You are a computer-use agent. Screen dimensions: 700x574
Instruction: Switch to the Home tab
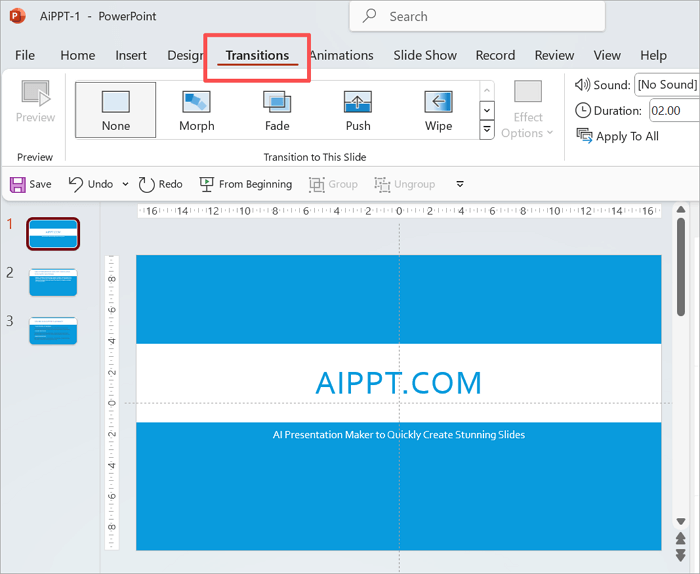tap(78, 55)
